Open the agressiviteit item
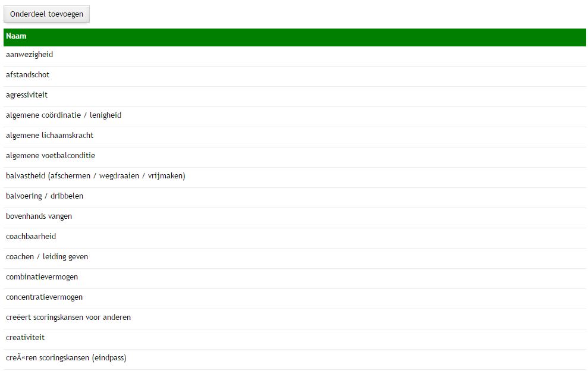Viewport: 588px width, 374px height. [27, 95]
